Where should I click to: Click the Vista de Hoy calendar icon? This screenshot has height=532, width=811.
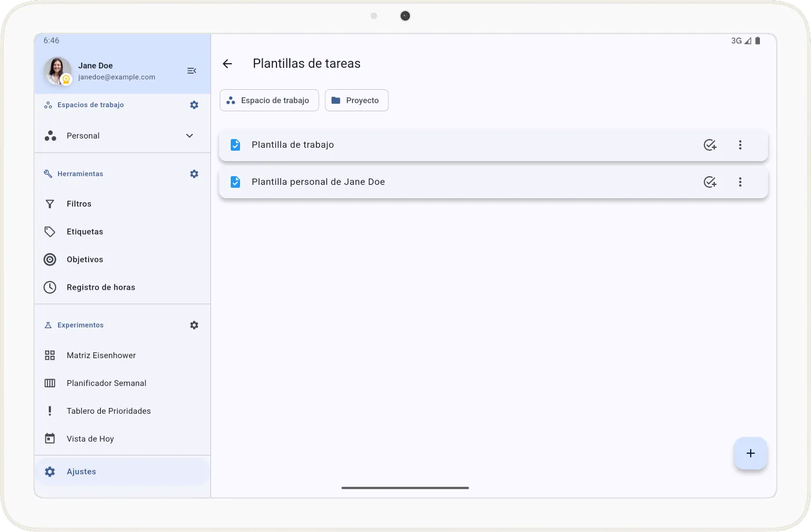point(50,439)
